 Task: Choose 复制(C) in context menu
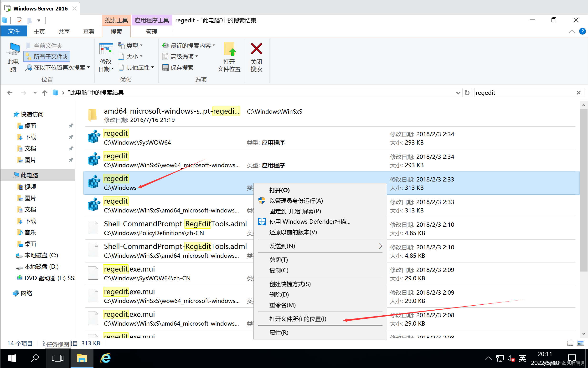pyautogui.click(x=320, y=270)
